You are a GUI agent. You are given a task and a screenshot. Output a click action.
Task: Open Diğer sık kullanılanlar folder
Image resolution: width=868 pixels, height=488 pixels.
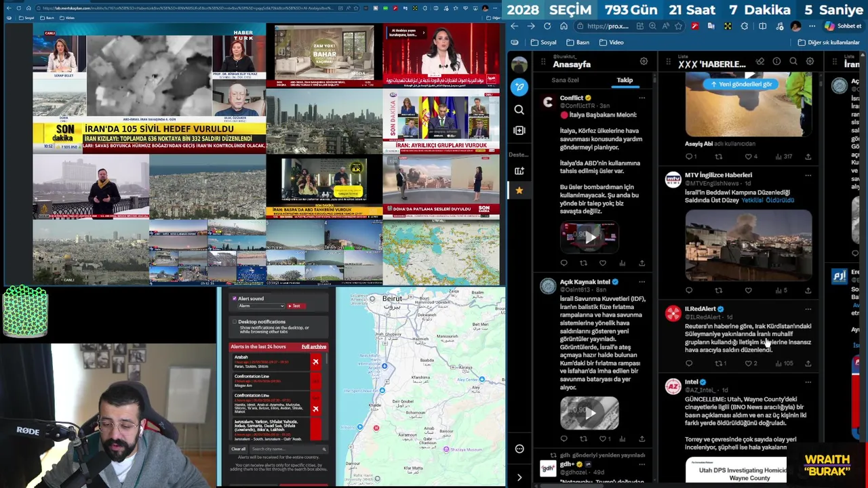[x=829, y=42]
